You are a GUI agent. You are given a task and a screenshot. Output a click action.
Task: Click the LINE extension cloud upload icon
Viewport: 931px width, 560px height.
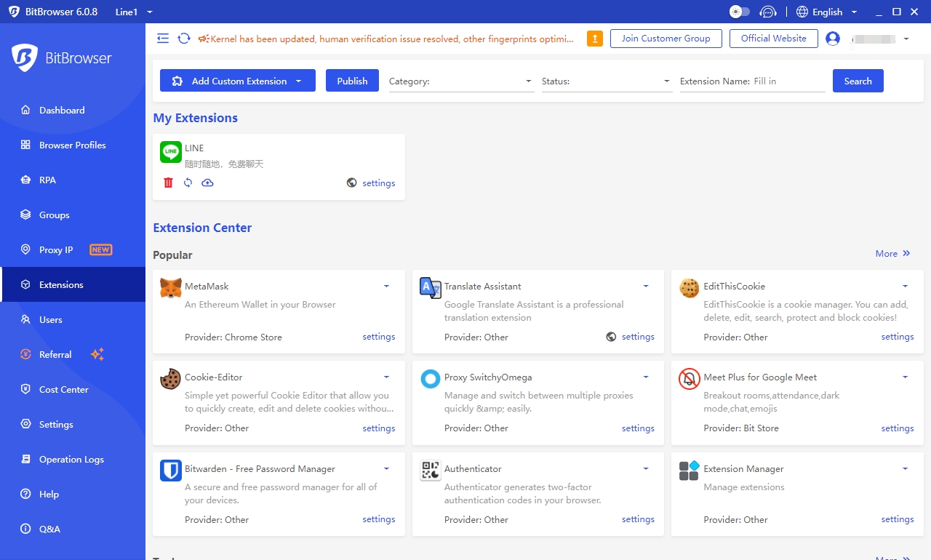pyautogui.click(x=207, y=183)
